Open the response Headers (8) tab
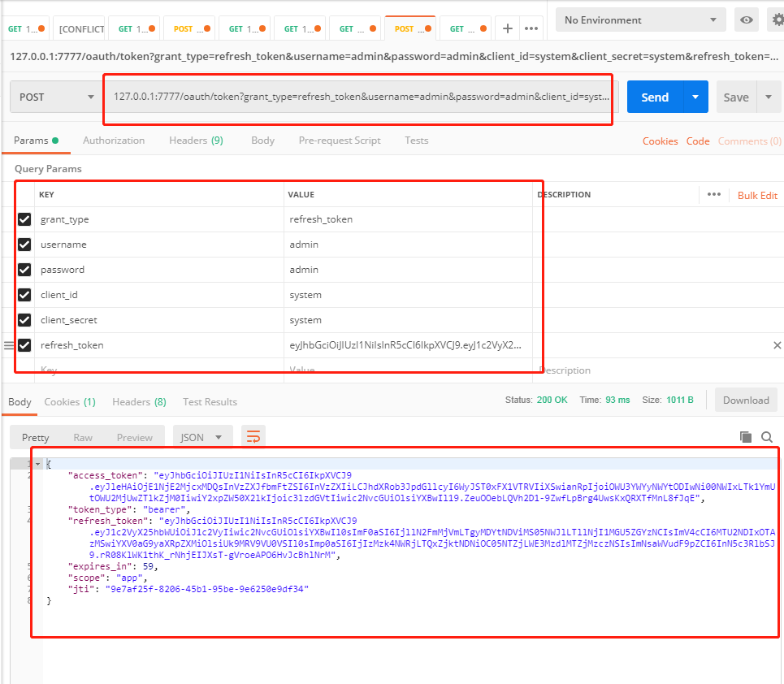784x684 pixels. [x=139, y=402]
